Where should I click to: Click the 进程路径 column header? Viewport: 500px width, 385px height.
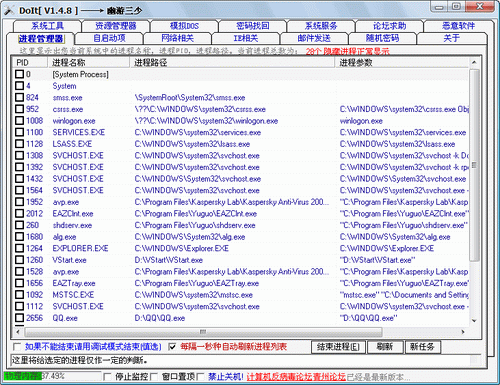tap(233, 62)
